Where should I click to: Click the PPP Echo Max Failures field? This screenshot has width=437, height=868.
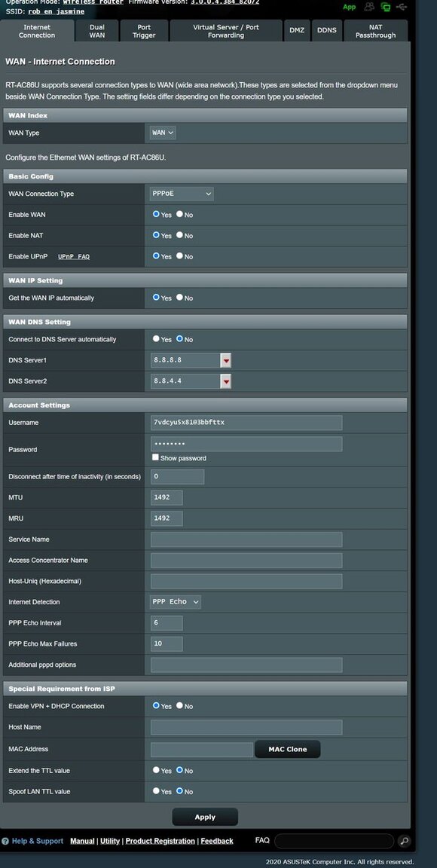point(167,643)
